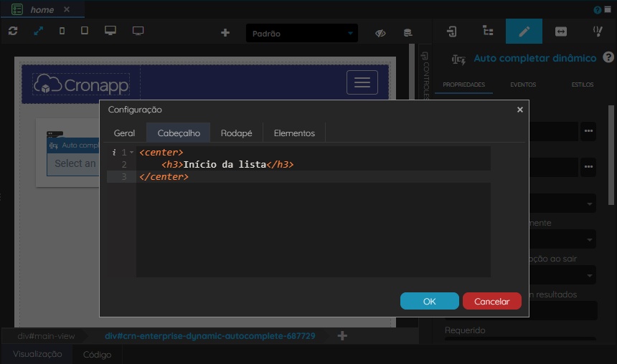Click the help icon beside Auto completar dinâmico
The image size is (617, 364).
tap(608, 57)
